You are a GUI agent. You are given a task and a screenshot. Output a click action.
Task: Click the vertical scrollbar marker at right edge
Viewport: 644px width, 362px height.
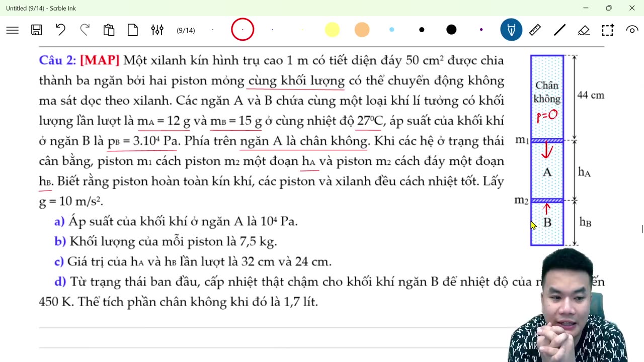coord(642,230)
